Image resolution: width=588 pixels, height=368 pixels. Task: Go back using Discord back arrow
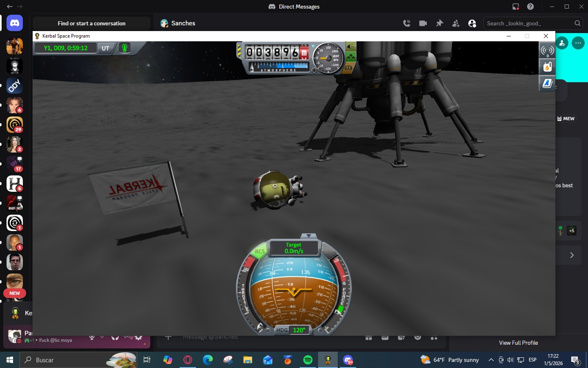(x=10, y=7)
